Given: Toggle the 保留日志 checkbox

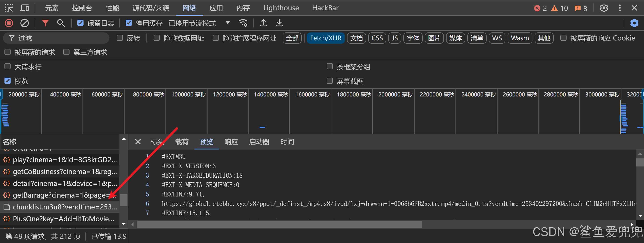Looking at the screenshot, I should pos(80,23).
